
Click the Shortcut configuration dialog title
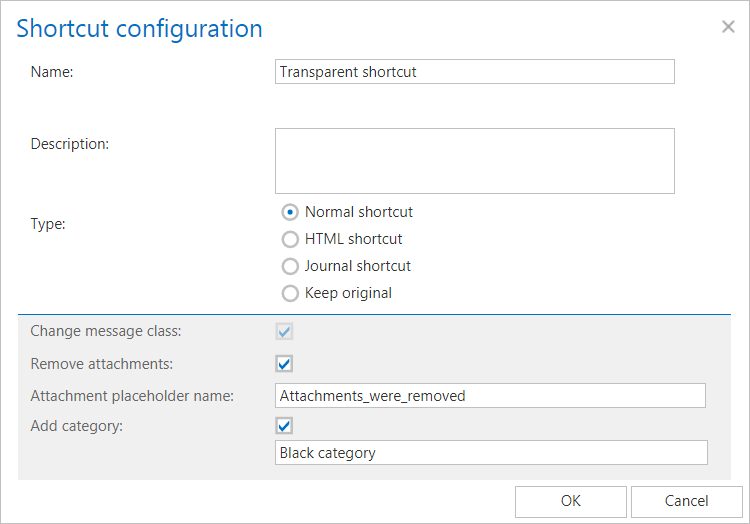click(x=140, y=29)
